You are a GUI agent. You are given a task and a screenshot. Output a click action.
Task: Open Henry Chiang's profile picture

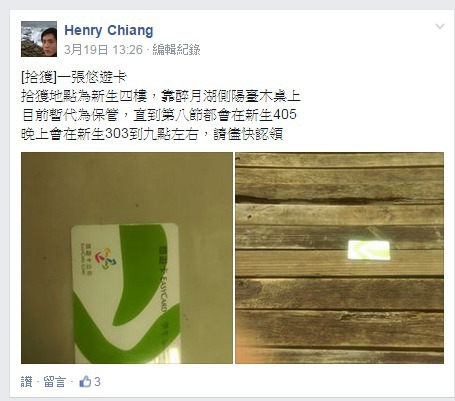pyautogui.click(x=39, y=39)
